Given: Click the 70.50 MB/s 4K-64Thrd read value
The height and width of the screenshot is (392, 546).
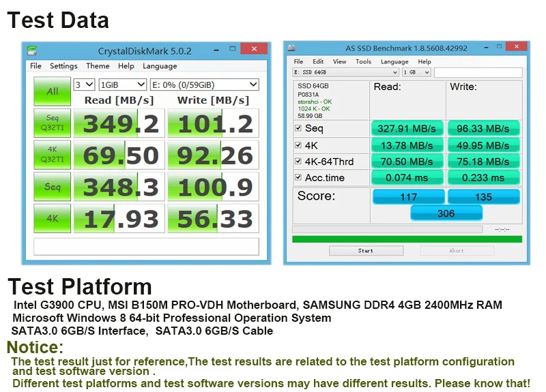Looking at the screenshot, I should 407,162.
